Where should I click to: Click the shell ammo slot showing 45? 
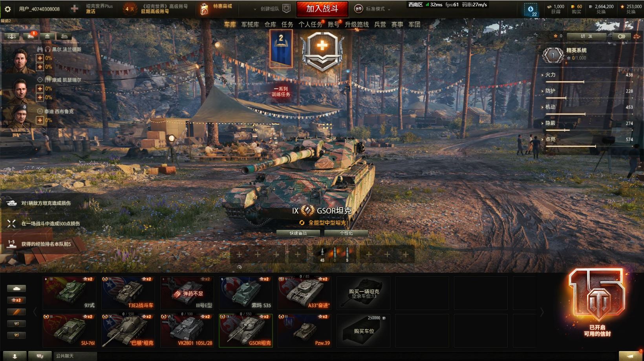[x=322, y=254]
